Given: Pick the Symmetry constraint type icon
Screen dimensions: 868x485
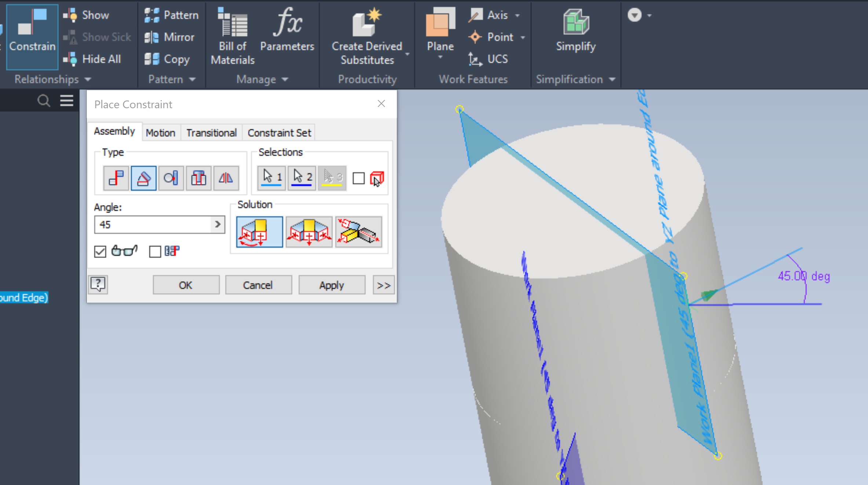Looking at the screenshot, I should 226,178.
